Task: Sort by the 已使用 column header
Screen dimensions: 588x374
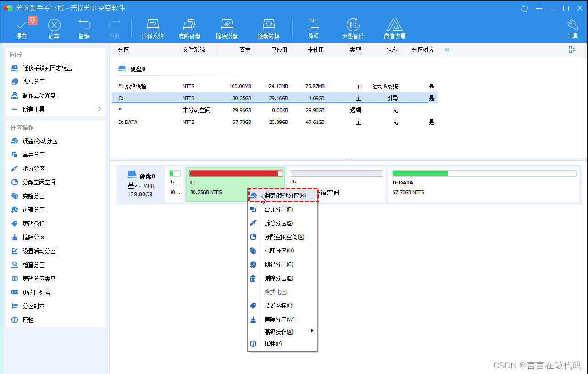Action: (x=279, y=50)
